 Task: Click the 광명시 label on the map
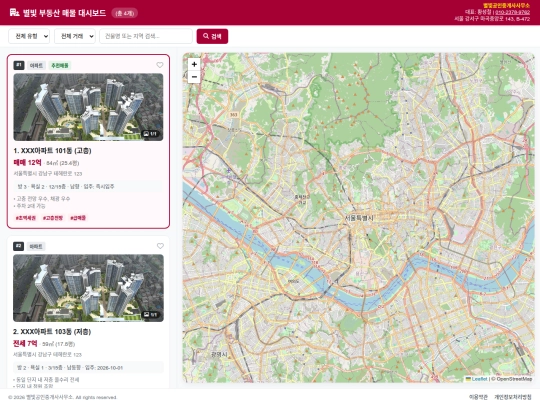point(219,354)
